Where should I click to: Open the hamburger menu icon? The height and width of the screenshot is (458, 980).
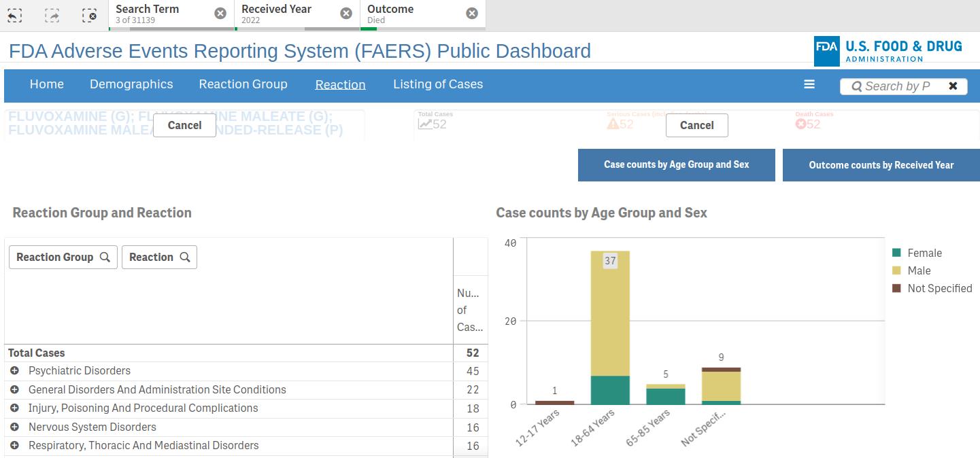[809, 84]
